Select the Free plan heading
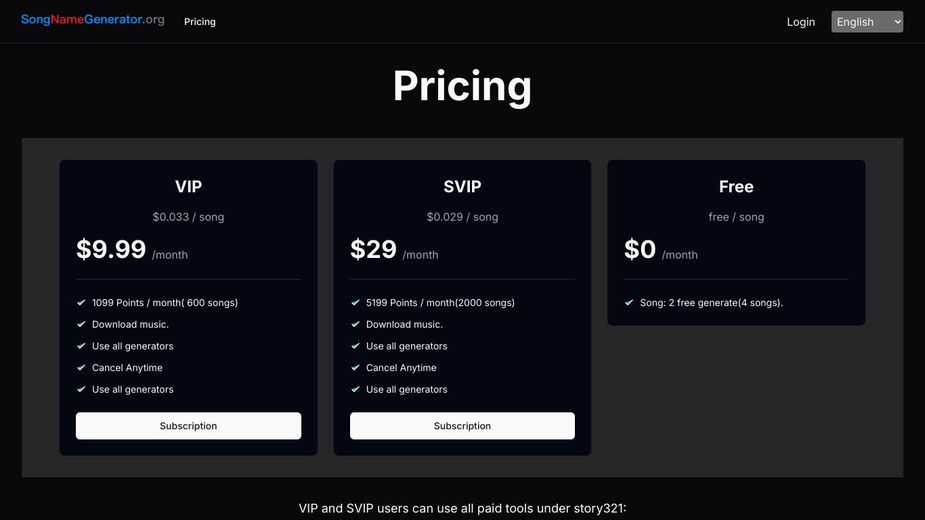Viewport: 925px width, 520px height. (x=736, y=187)
